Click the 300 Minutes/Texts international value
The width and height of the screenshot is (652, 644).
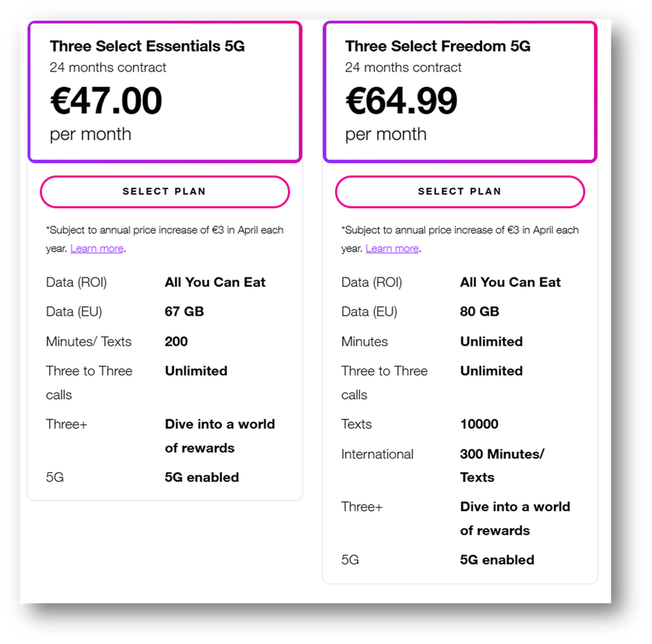(502, 455)
